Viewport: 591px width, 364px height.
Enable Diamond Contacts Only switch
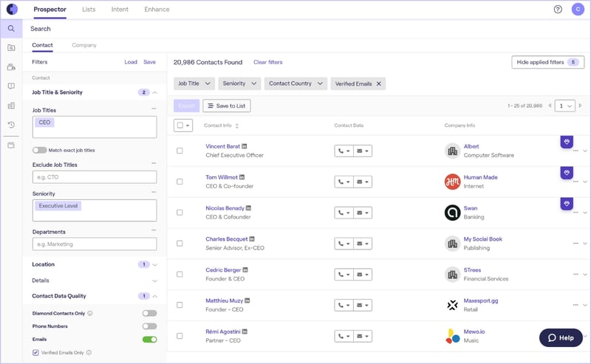tap(150, 313)
